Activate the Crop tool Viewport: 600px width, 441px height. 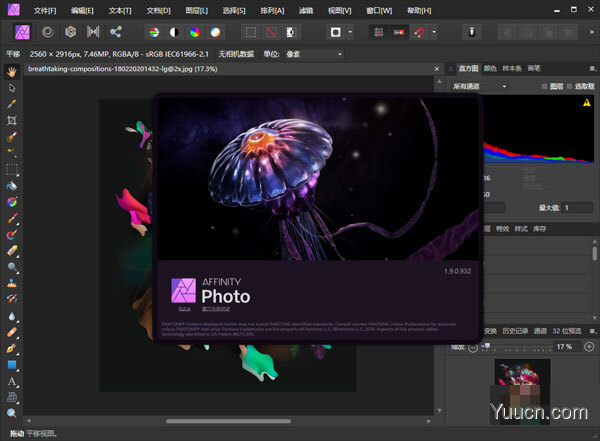click(x=12, y=121)
